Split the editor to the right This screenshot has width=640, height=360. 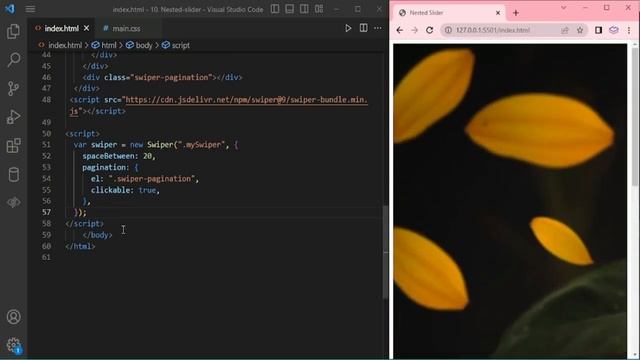pyautogui.click(x=363, y=28)
